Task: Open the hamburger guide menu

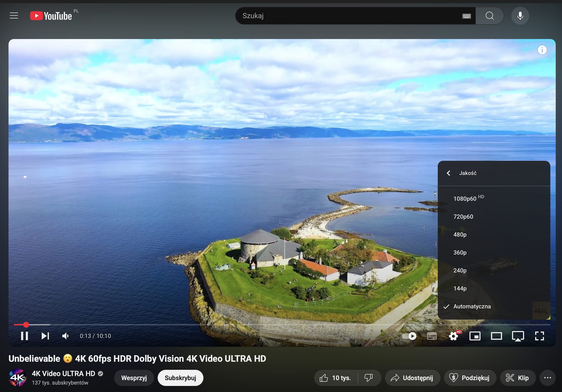Action: tap(14, 16)
